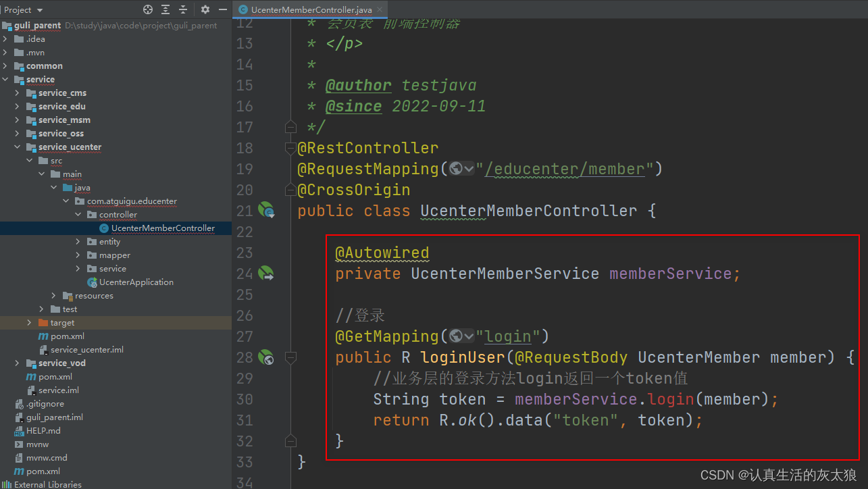Image resolution: width=868 pixels, height=489 pixels.
Task: Expand the service_msm module
Action: [x=18, y=120]
